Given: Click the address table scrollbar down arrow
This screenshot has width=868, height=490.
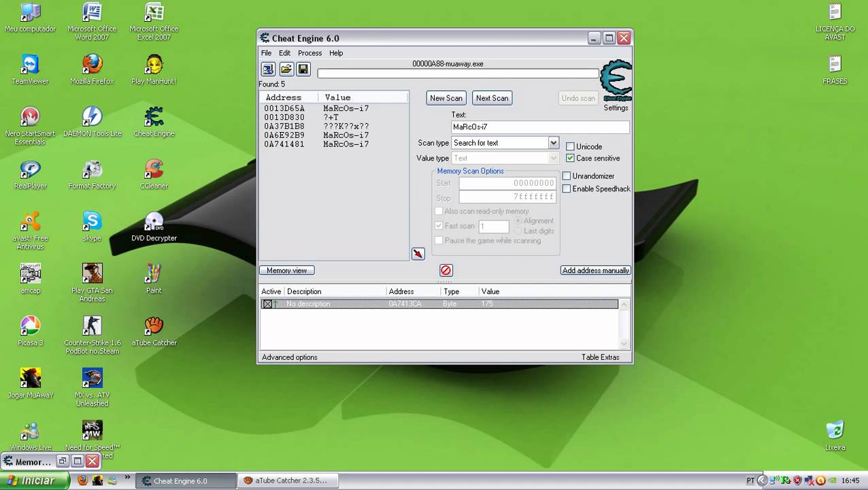Looking at the screenshot, I should click(x=624, y=344).
